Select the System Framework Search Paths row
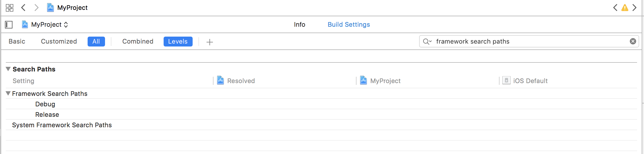Viewport: 644px width, 154px height. 321,125
